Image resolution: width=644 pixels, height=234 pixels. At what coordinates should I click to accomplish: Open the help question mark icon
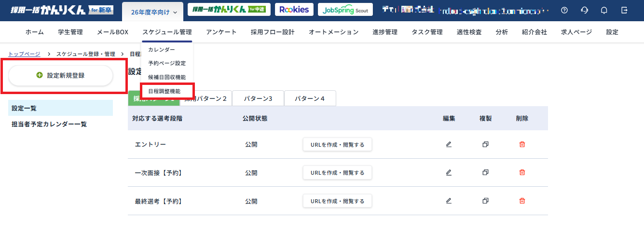[x=565, y=10]
